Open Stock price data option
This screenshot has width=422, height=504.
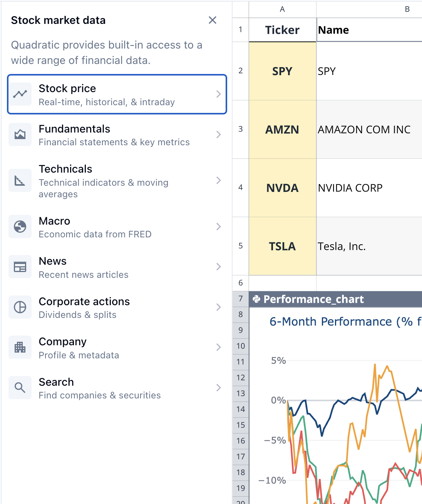pos(117,94)
